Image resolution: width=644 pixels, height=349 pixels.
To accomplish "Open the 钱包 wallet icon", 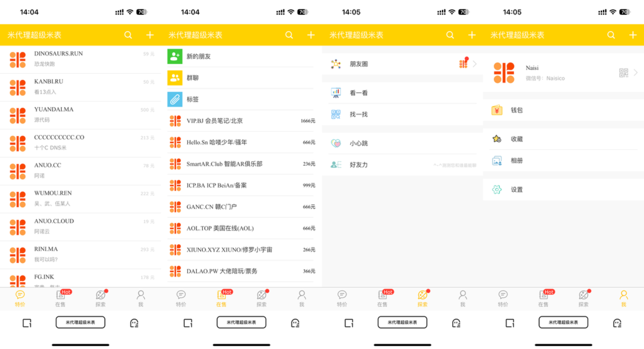I will click(497, 110).
